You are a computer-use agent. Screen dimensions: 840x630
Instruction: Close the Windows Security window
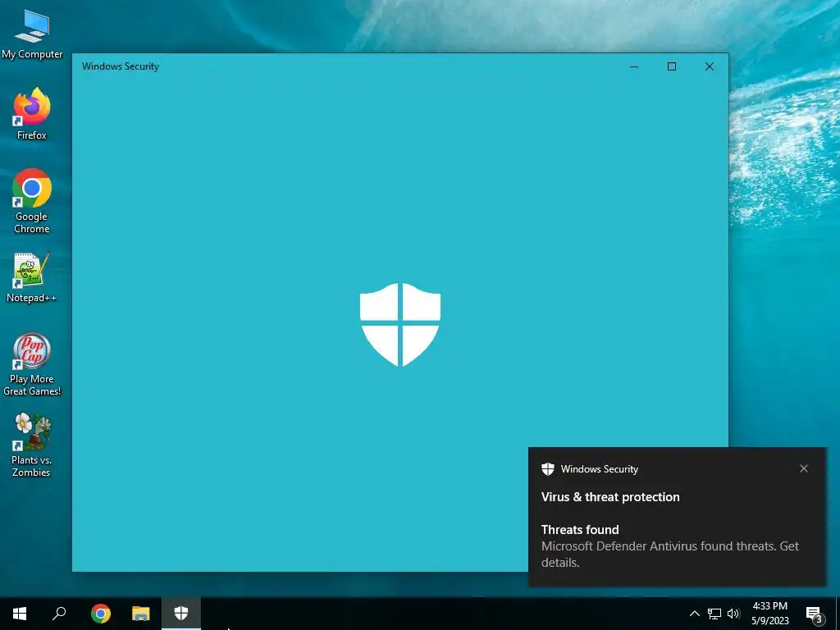click(710, 66)
